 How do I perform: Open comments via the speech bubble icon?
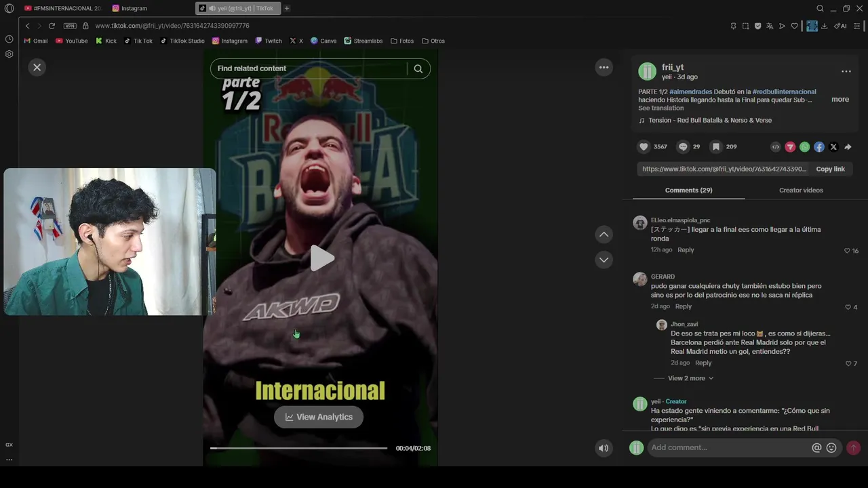point(683,146)
